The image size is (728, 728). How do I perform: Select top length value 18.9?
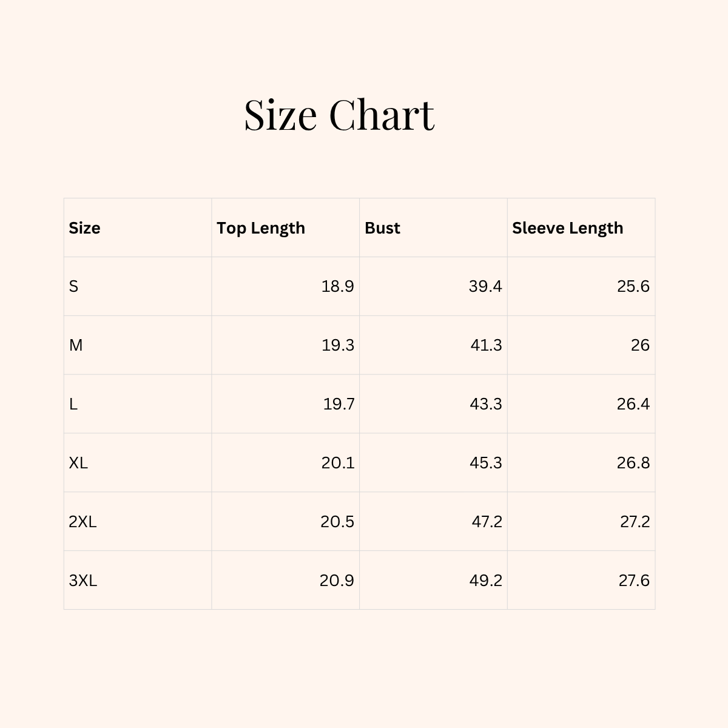pyautogui.click(x=337, y=286)
